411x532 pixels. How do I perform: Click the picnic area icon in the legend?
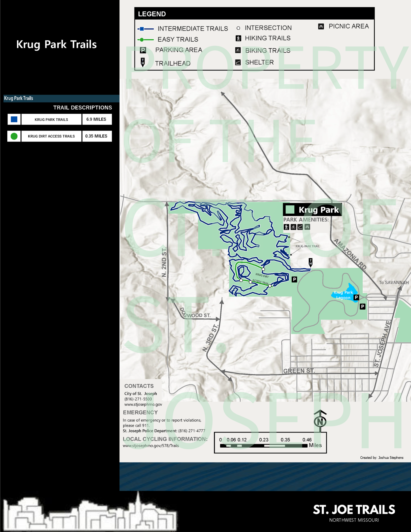pos(321,26)
